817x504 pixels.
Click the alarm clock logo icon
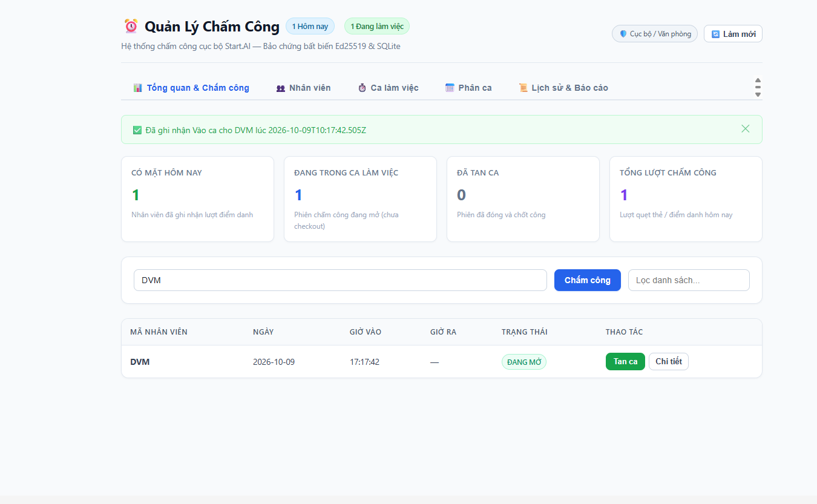coord(131,26)
